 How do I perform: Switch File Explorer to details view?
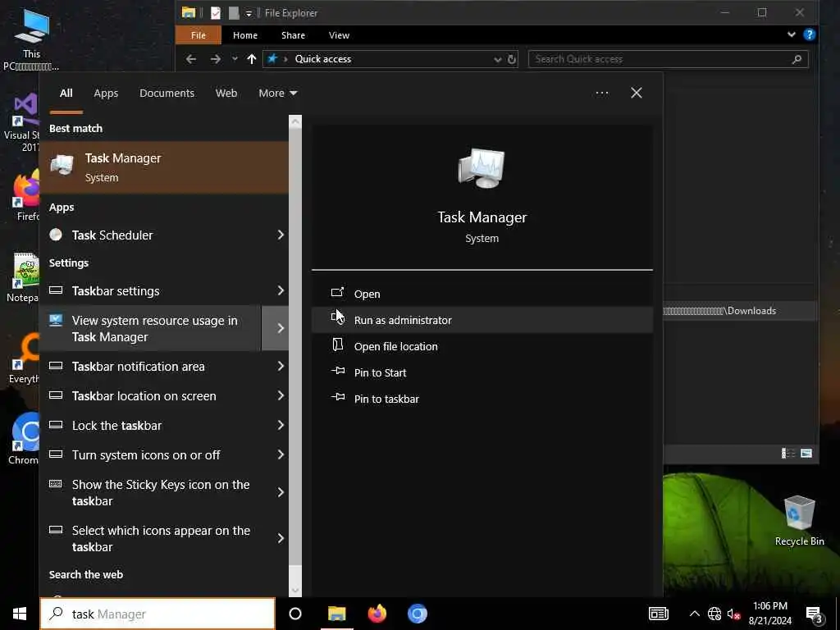tap(787, 454)
